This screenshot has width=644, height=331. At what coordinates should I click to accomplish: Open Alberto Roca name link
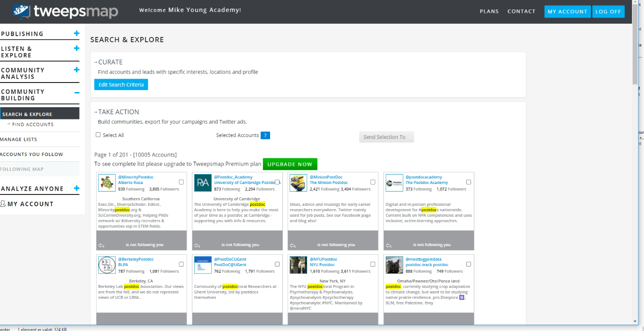[130, 183]
